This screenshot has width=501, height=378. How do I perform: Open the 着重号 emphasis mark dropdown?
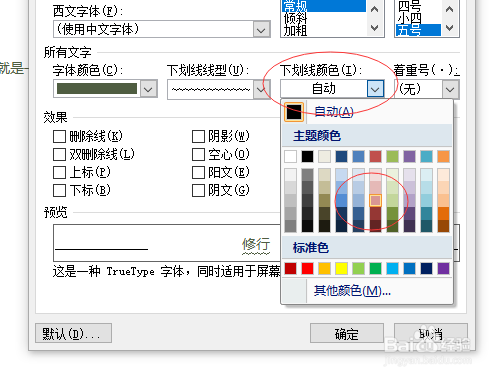tap(450, 89)
